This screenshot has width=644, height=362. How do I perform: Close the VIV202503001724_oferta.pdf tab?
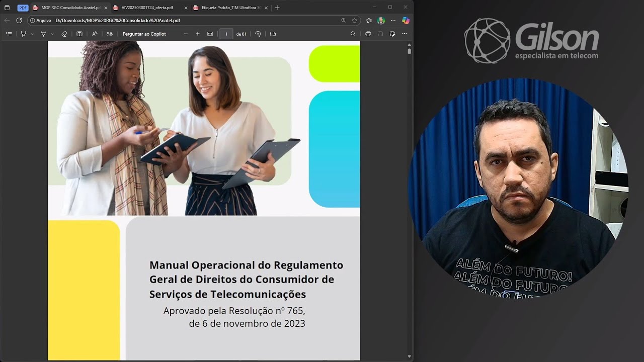coord(186,8)
